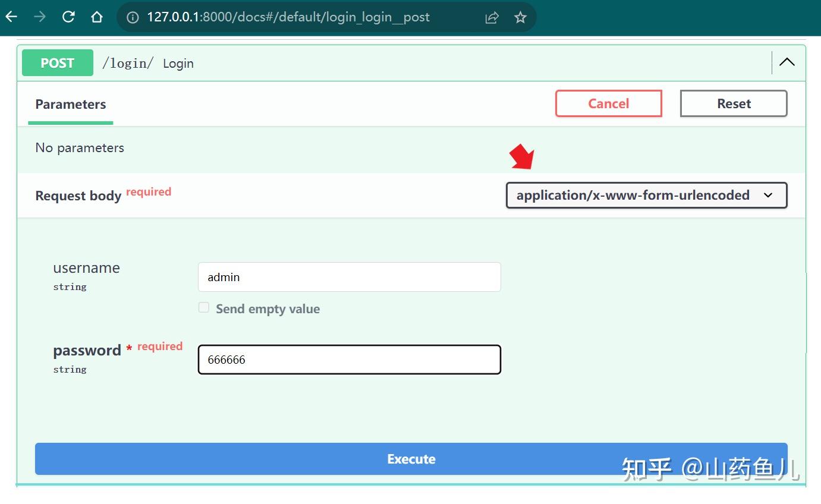Expand the application/x-www-form-urlencoded selector
This screenshot has height=504, width=821.
tap(646, 195)
